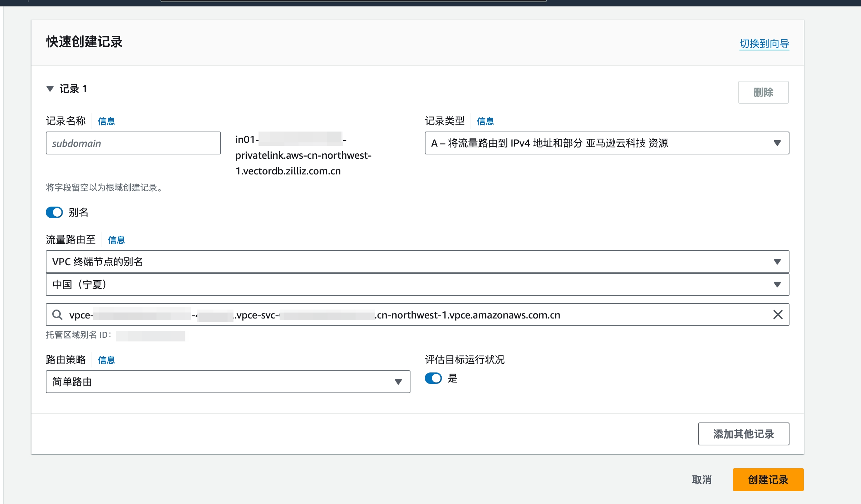Click the 信息 link beside 路由策略
This screenshot has height=504, width=861.
point(106,360)
